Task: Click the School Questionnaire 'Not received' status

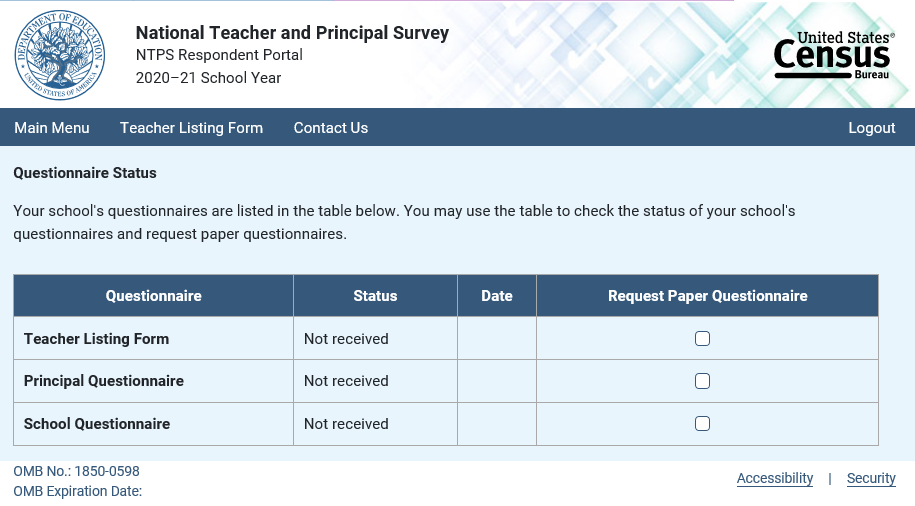Action: coord(346,424)
